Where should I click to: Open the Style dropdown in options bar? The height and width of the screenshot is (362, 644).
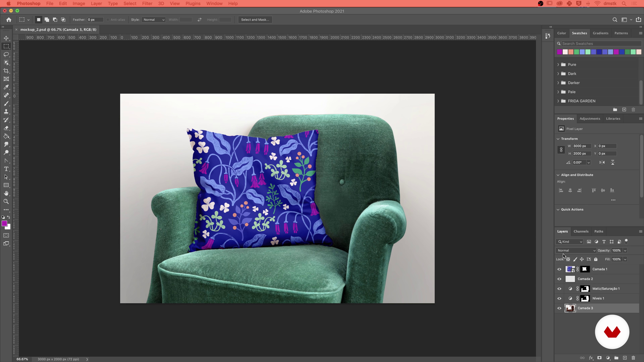153,20
